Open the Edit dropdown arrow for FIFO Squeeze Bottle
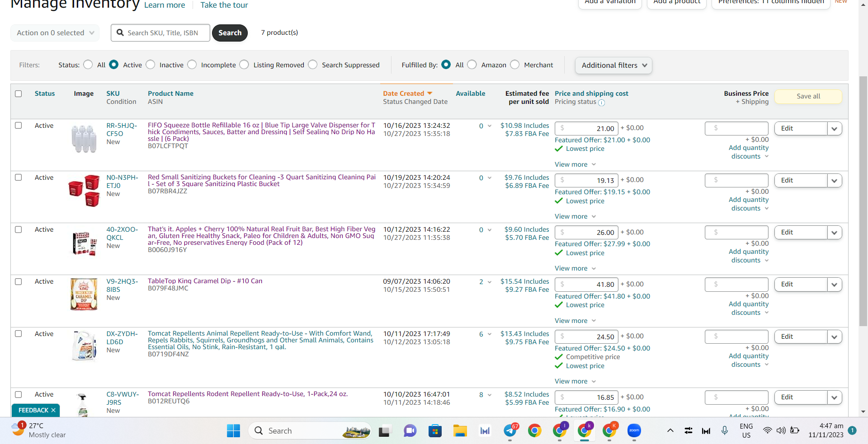 835,128
